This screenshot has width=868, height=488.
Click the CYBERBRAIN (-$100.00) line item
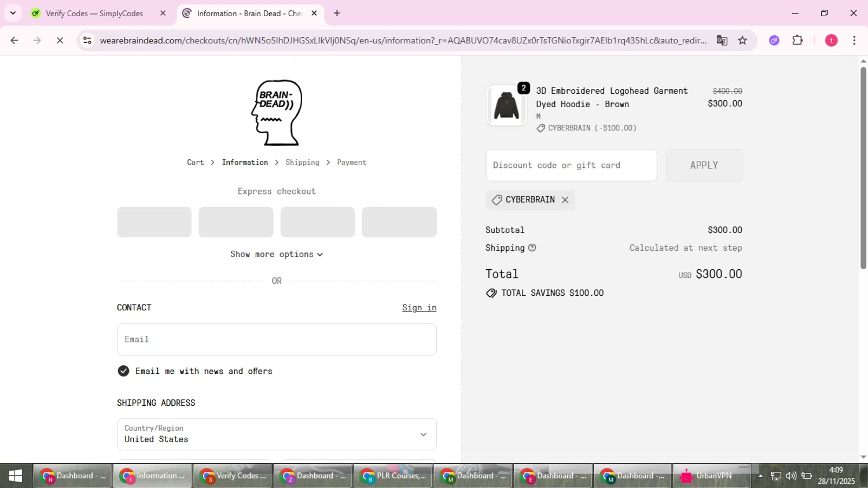[x=586, y=128]
